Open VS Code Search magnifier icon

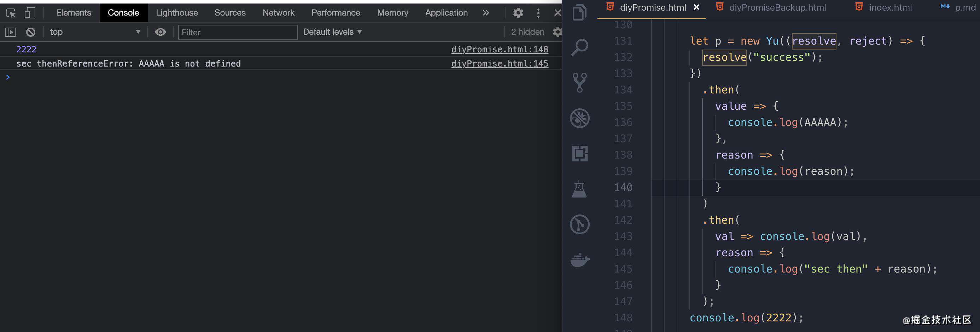tap(579, 47)
